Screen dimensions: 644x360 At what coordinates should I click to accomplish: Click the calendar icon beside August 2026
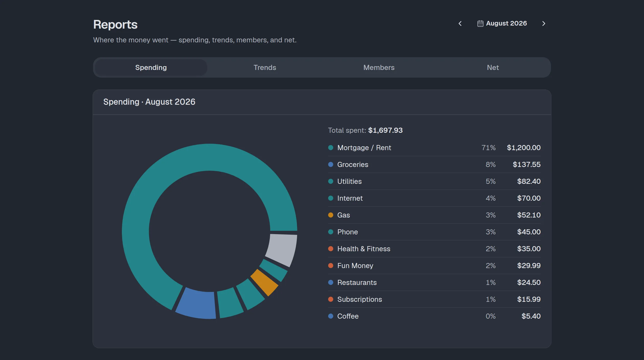(480, 23)
